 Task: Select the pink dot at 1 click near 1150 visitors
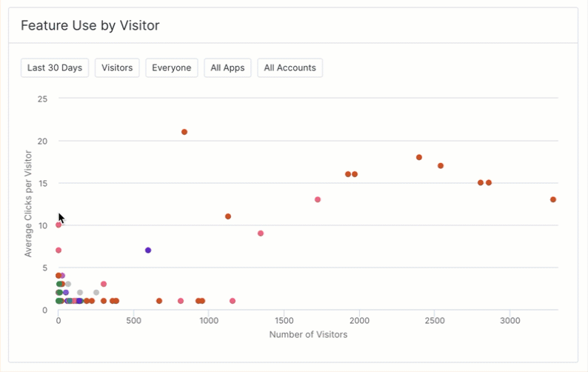click(233, 301)
